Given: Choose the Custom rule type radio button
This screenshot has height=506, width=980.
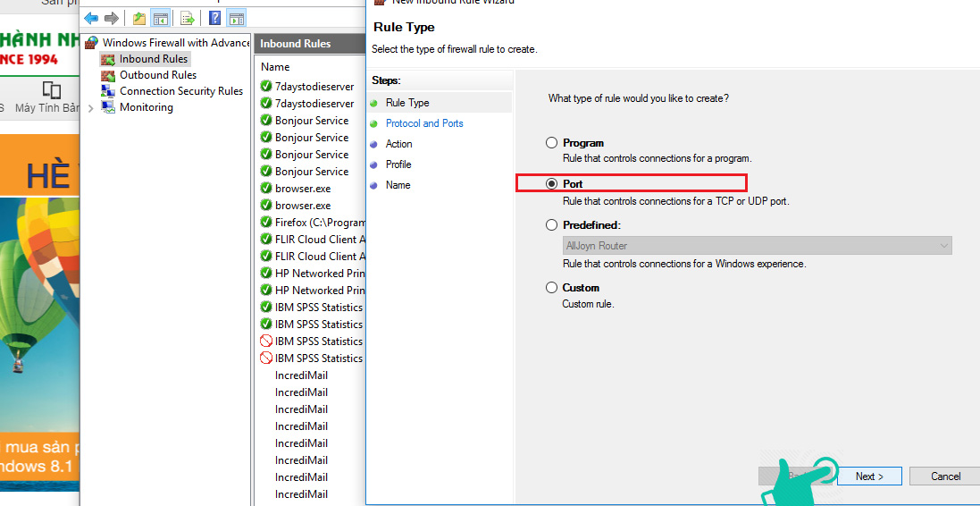Looking at the screenshot, I should click(551, 288).
